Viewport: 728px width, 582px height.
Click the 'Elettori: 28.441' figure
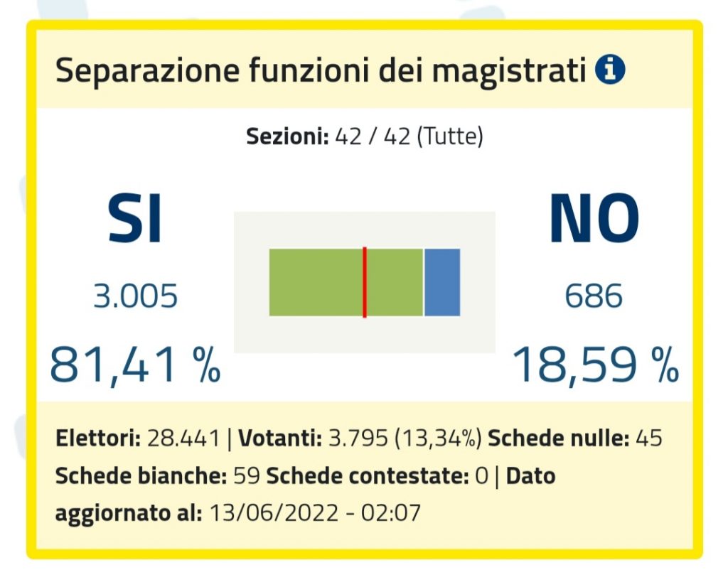coord(137,438)
